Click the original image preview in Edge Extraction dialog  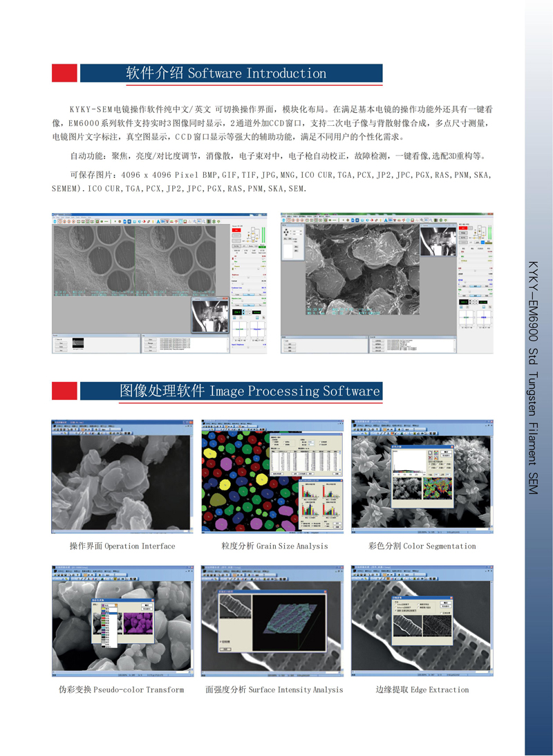click(407, 626)
